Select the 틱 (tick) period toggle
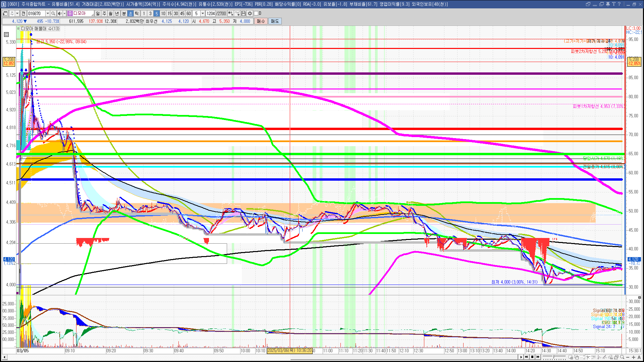644x362 pixels. pos(137,13)
